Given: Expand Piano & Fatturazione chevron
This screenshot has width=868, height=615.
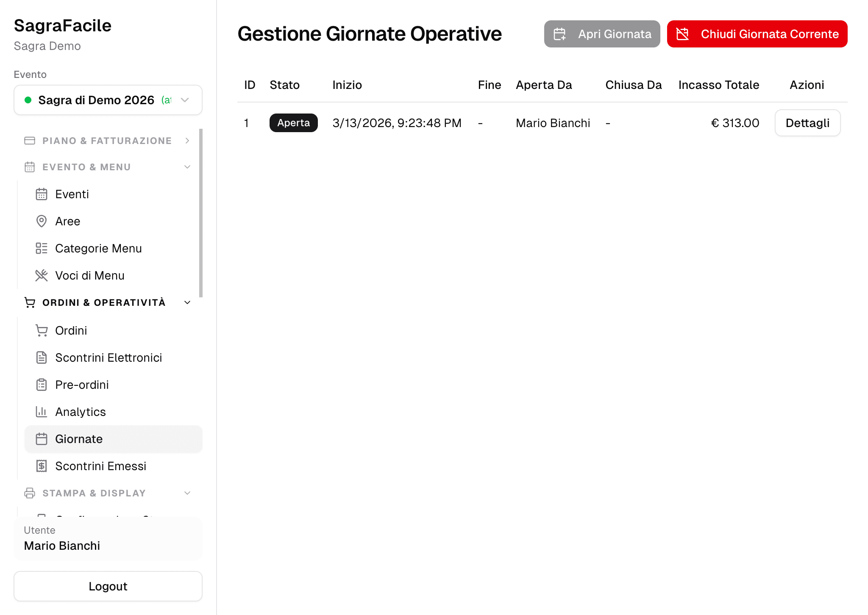Looking at the screenshot, I should coord(187,141).
